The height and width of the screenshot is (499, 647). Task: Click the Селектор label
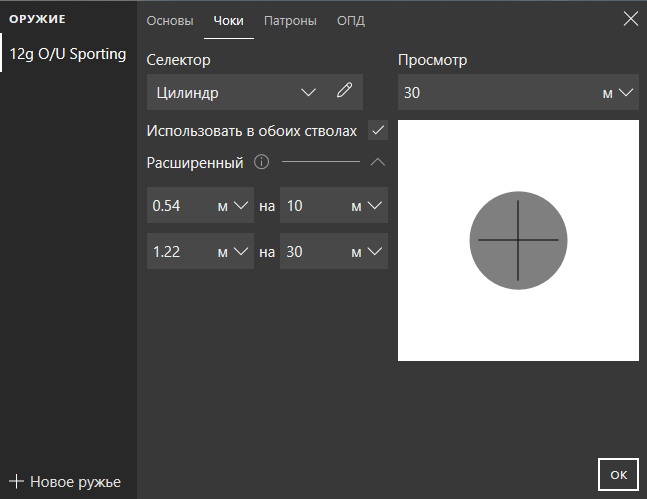click(x=178, y=60)
